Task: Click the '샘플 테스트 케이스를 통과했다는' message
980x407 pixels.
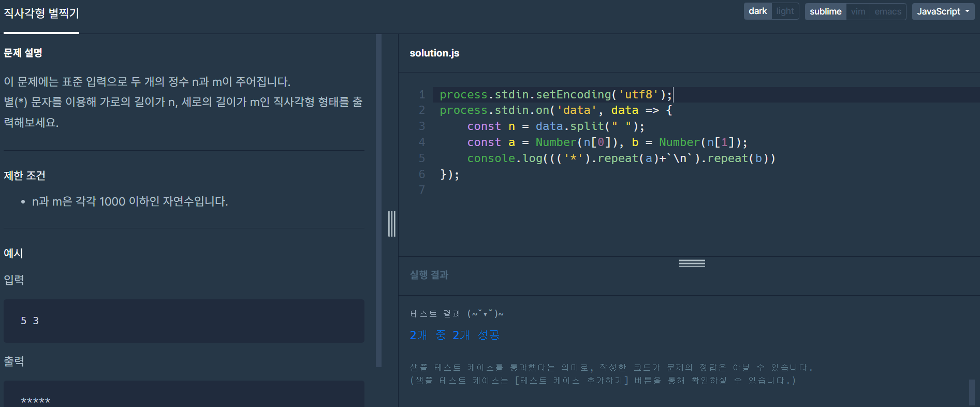Action: point(611,368)
